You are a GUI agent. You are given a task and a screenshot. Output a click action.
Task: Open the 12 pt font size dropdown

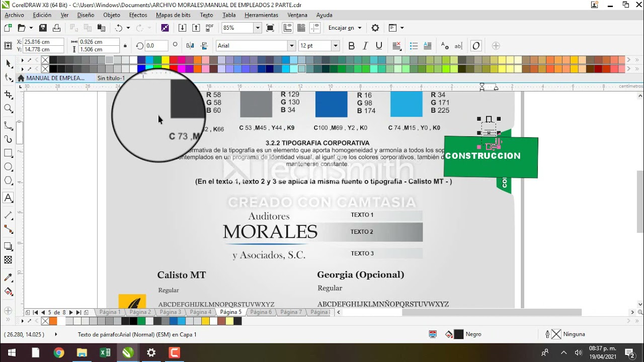click(335, 46)
